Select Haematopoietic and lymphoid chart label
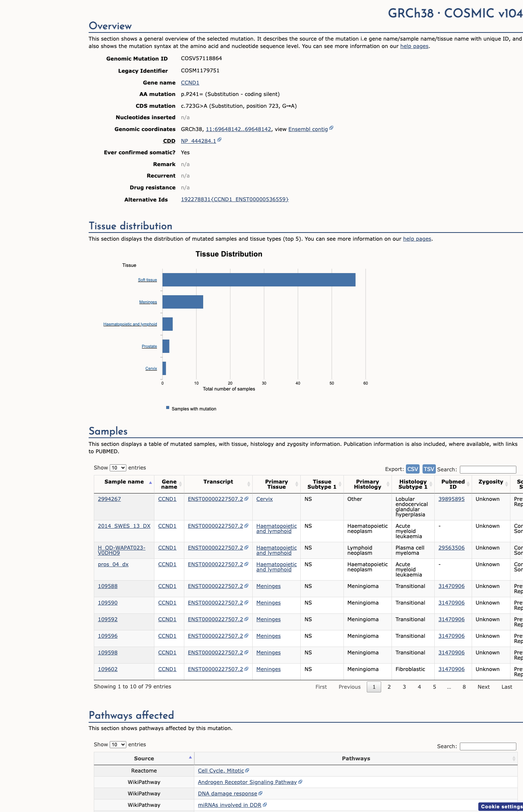 [x=130, y=324]
